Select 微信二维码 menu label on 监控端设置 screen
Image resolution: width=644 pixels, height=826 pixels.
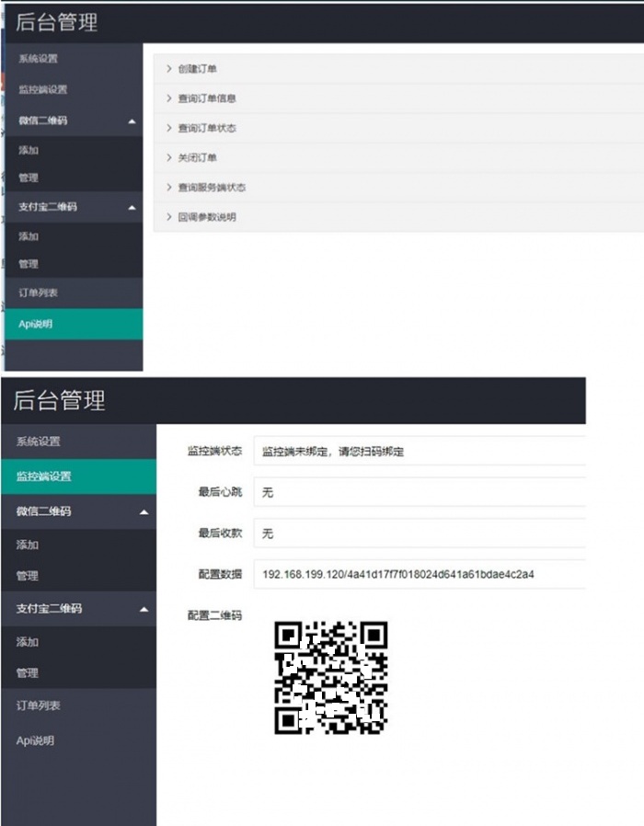43,511
